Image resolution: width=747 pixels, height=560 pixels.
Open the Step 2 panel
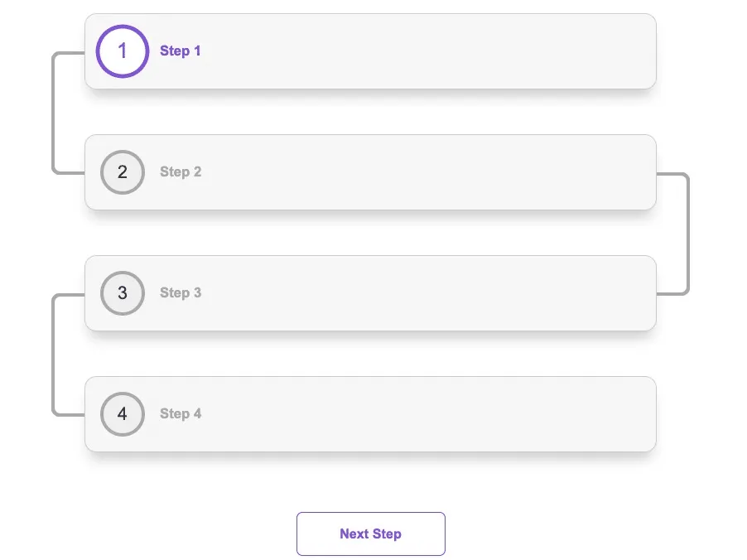(370, 172)
